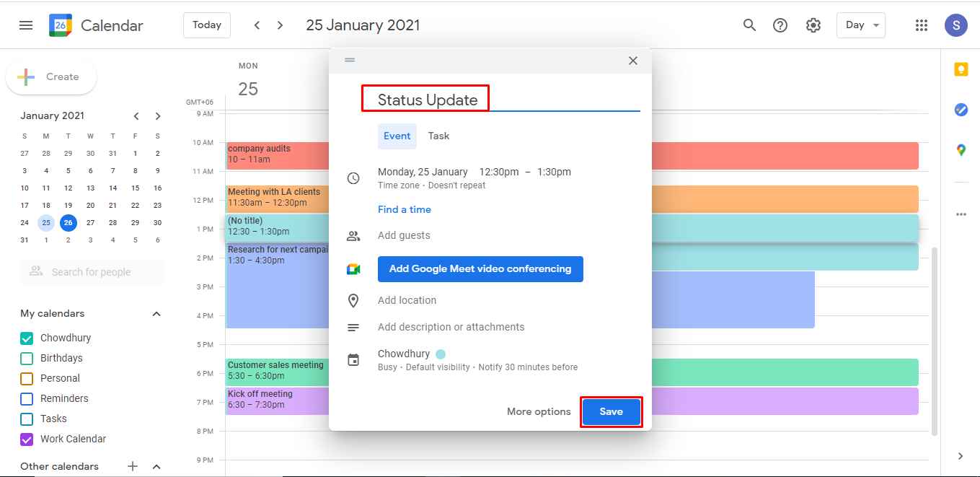This screenshot has height=477, width=980.
Task: Collapse the My calendars section
Action: [x=156, y=314]
